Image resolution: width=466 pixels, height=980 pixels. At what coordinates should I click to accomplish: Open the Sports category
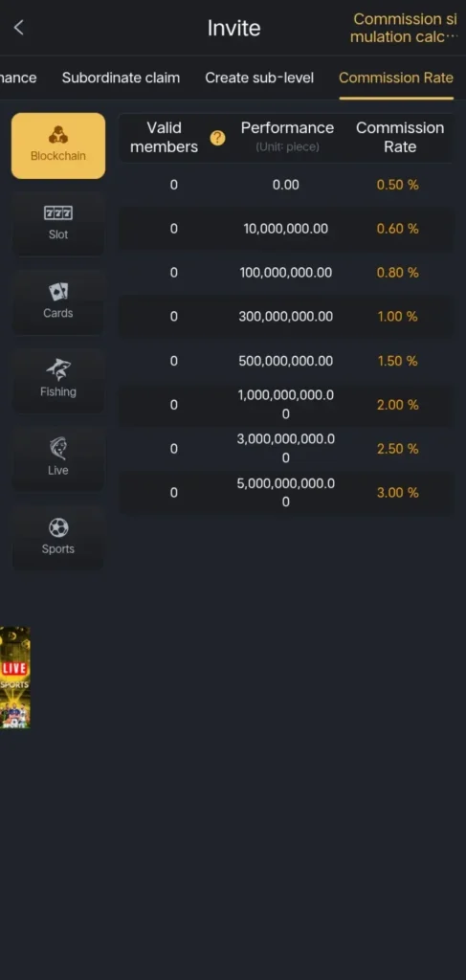58,538
